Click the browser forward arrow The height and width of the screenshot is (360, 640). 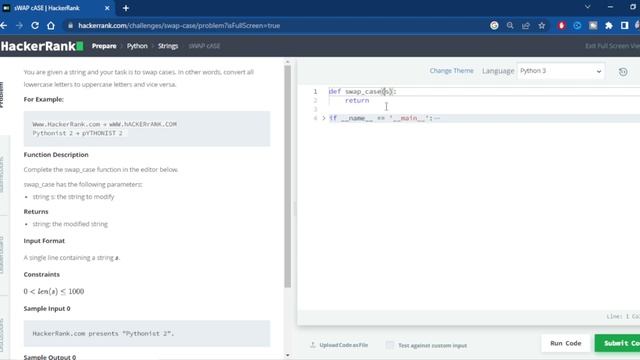[19, 25]
